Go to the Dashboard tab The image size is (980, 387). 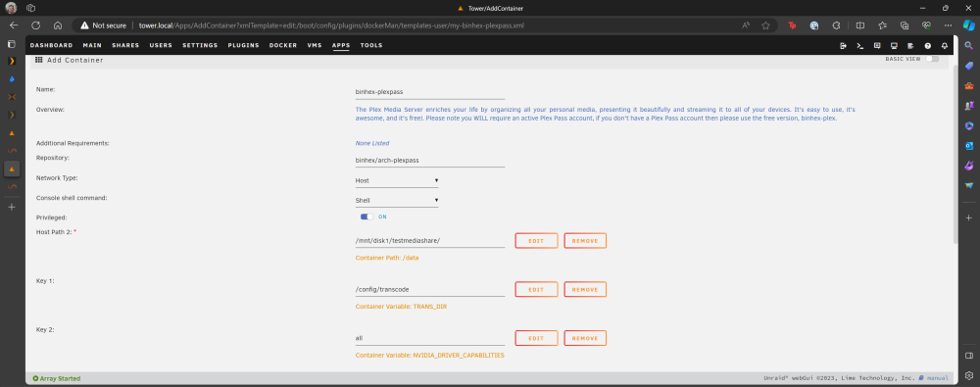click(51, 46)
